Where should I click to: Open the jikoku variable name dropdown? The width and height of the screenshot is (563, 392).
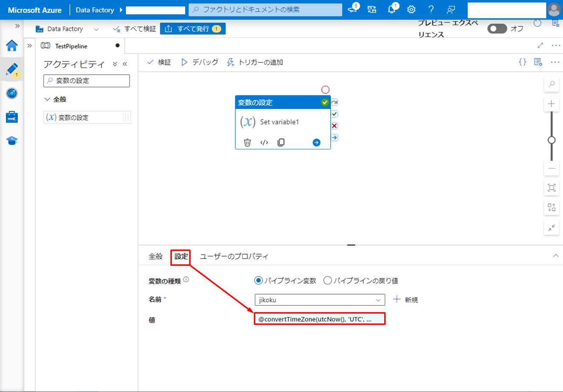pyautogui.click(x=320, y=300)
